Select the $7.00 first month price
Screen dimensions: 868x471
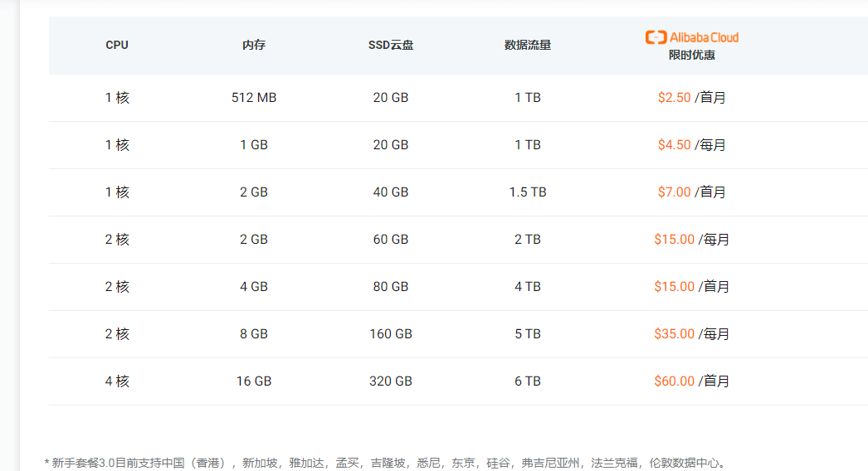tap(674, 192)
